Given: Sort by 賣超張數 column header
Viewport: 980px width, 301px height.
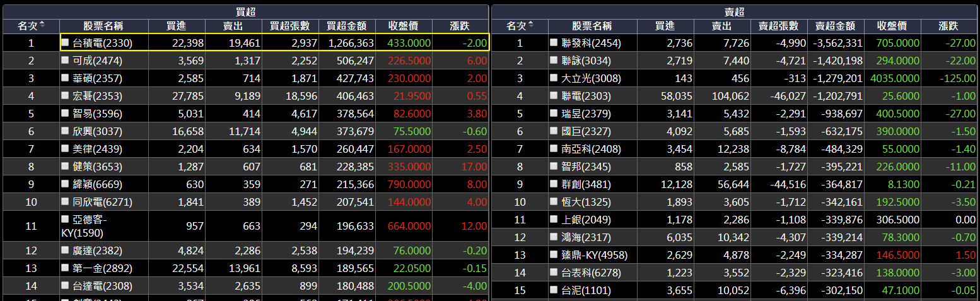Looking at the screenshot, I should point(778,26).
